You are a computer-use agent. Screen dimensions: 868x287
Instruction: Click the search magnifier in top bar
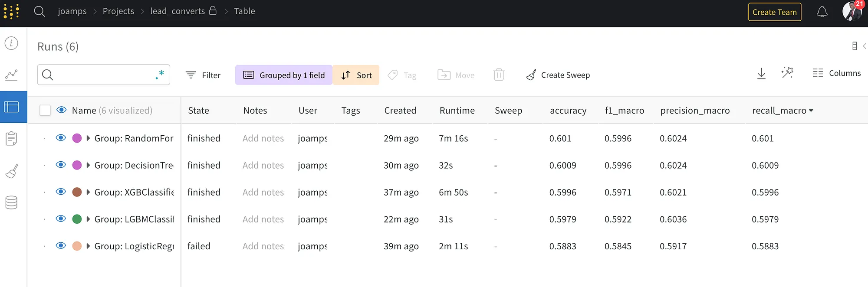[39, 11]
